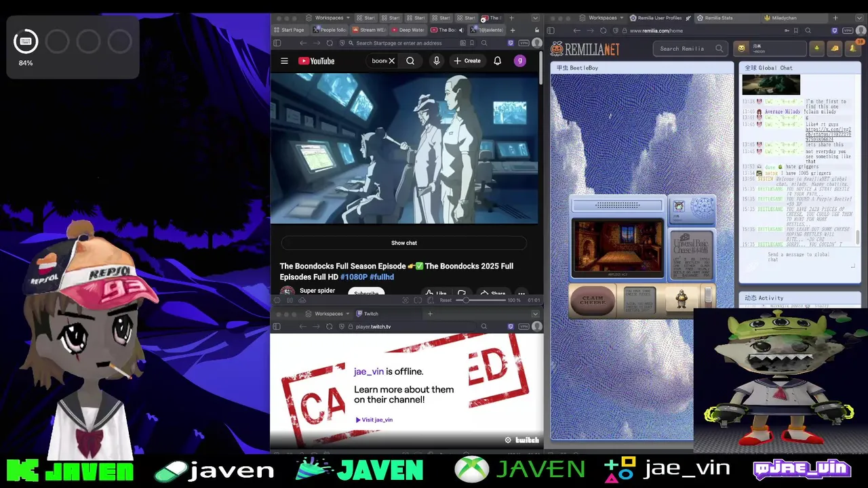This screenshot has height=488, width=868.
Task: Click the YouTube search magnifier button
Action: (x=410, y=61)
